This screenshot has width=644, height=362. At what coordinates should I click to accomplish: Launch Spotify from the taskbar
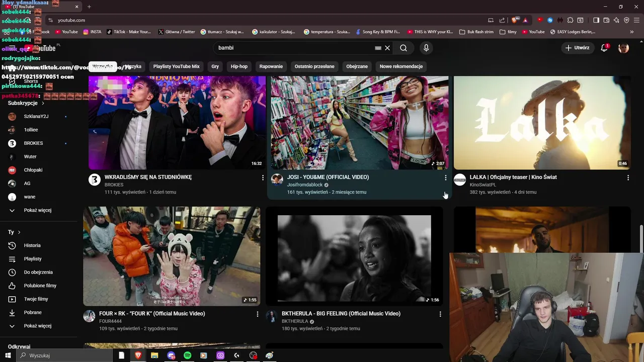click(x=187, y=355)
